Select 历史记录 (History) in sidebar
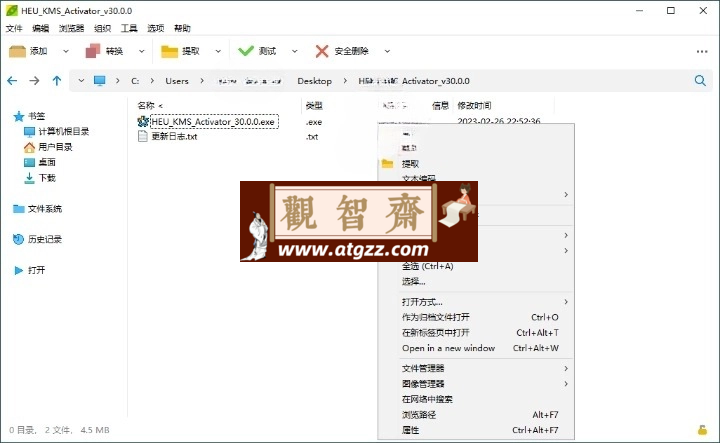The width and height of the screenshot is (720, 443). pos(37,239)
